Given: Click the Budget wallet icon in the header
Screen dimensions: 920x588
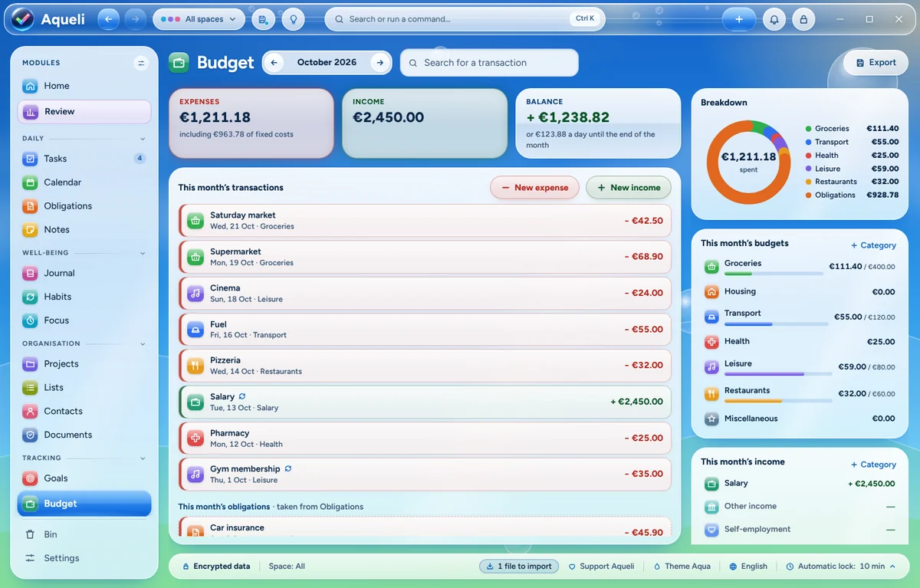Looking at the screenshot, I should tap(179, 63).
